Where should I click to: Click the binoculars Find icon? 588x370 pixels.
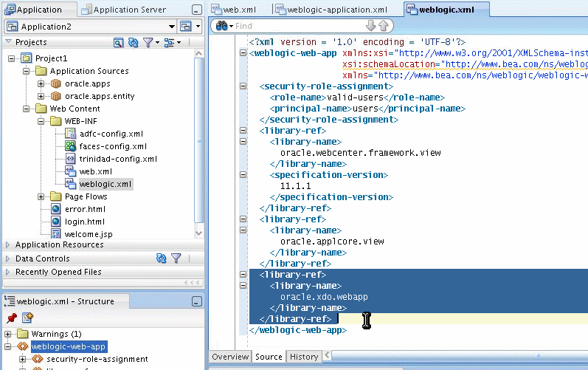(221, 26)
